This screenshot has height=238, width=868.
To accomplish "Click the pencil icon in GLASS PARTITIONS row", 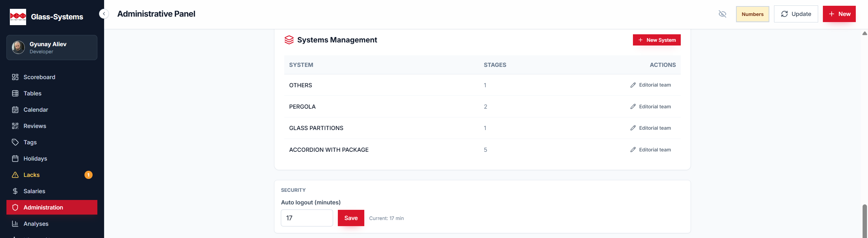I will pos(633,128).
